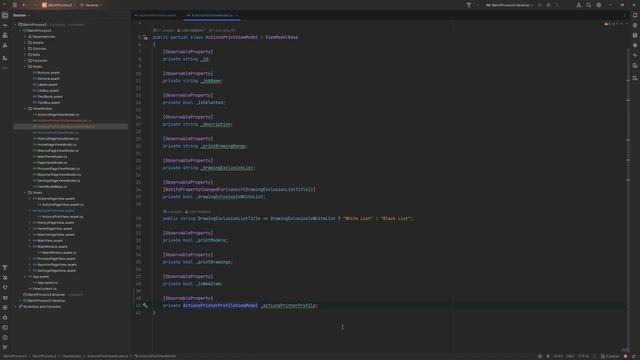This screenshot has width=640, height=360.
Task: Select the BatchProcess1.Desktop project
Action: [x=46, y=301]
